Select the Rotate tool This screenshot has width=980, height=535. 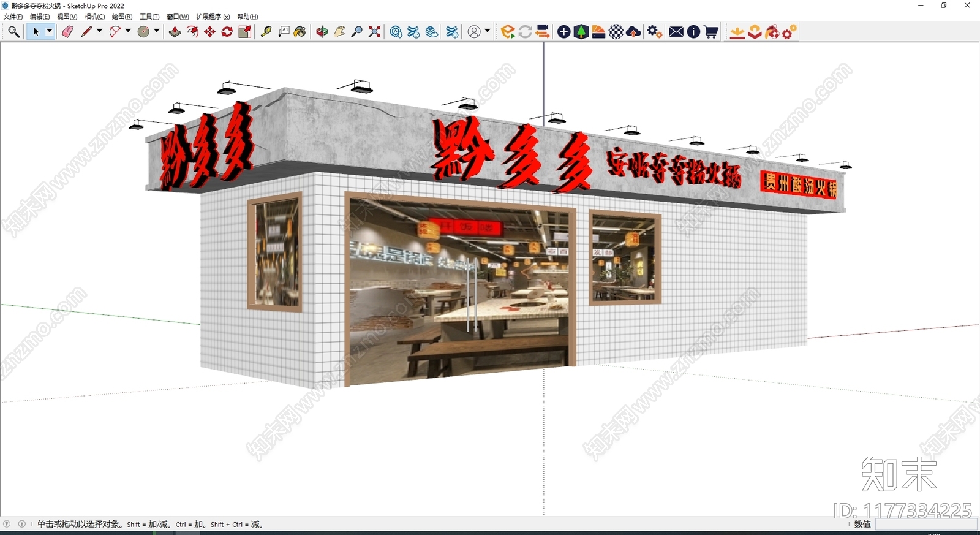[227, 32]
